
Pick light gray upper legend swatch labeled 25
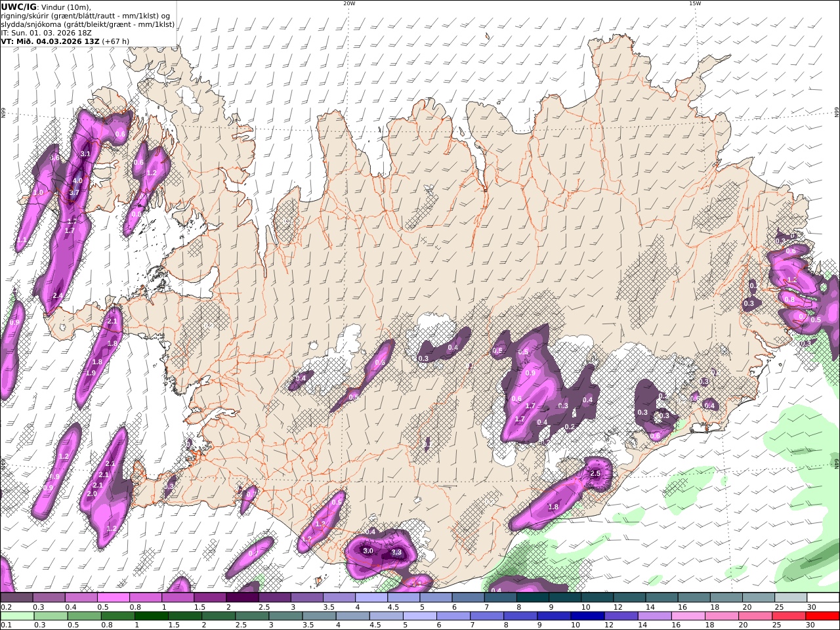[x=790, y=598]
